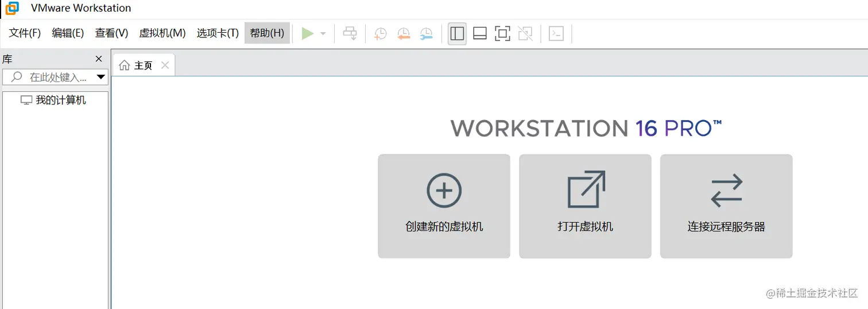Open the 查看(V) menu
Viewport: 868px width, 309px height.
tap(111, 33)
